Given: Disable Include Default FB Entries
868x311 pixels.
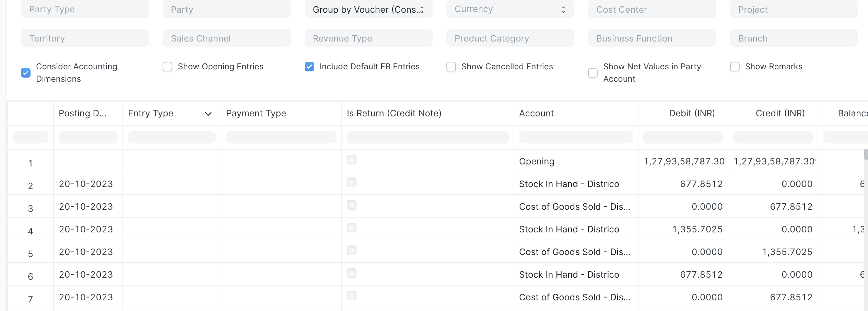Looking at the screenshot, I should tap(309, 67).
